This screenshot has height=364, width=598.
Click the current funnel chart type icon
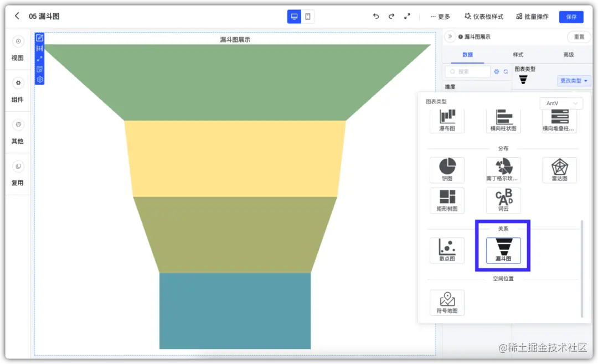coord(523,80)
